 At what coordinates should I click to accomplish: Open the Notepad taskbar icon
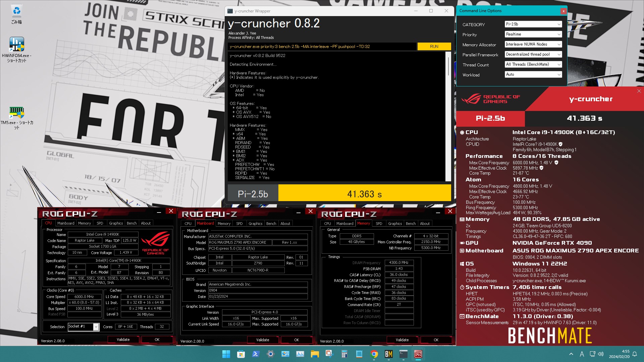tap(359, 354)
